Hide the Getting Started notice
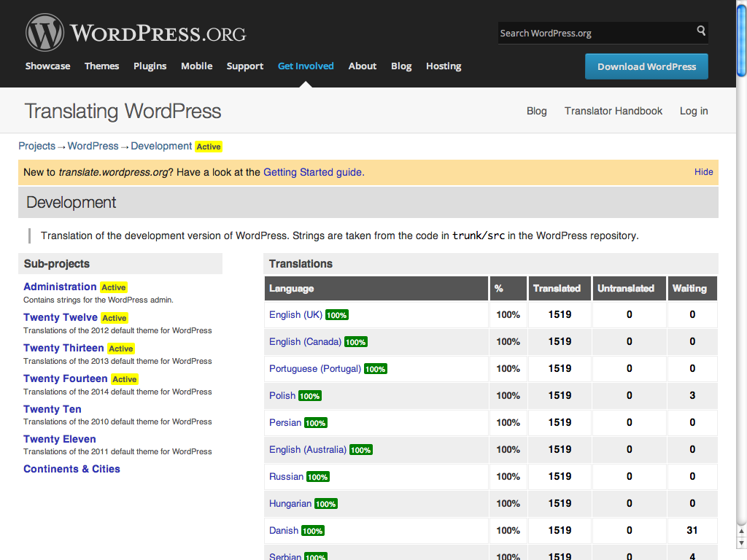Screen dimensions: 747x560 [x=704, y=172]
